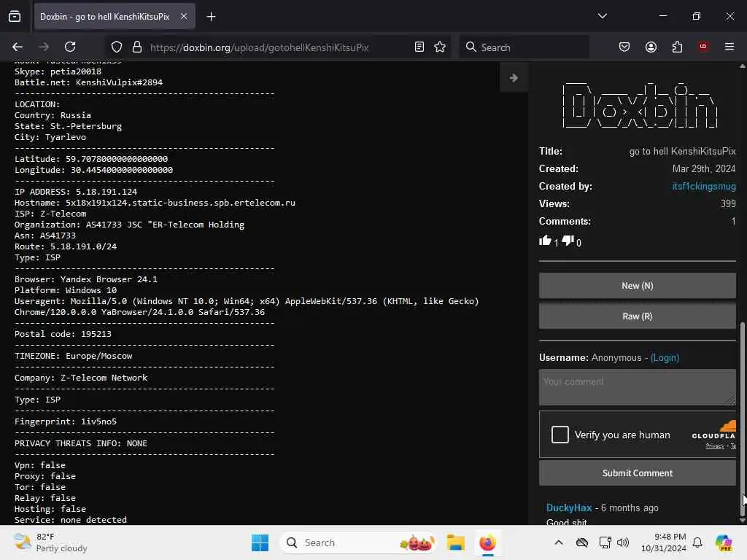Click the page vertical scrollbar thumb
This screenshot has height=560, width=747.
click(x=742, y=419)
